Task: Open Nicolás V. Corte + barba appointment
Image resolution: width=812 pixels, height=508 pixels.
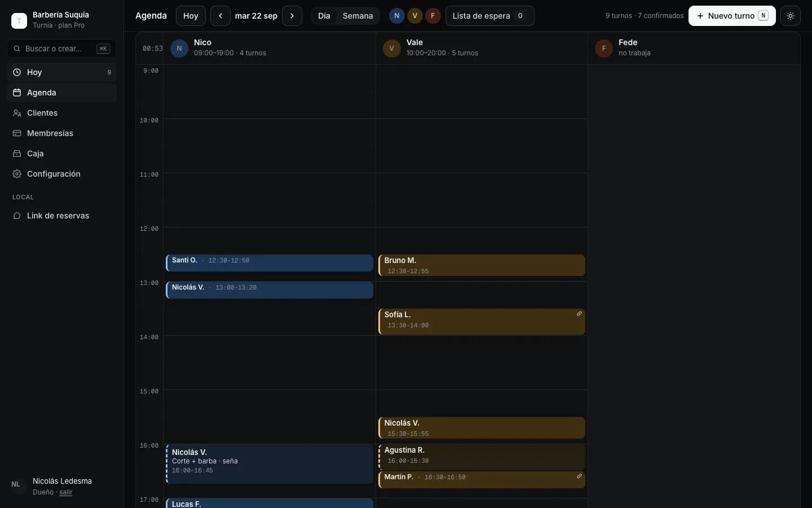Action: [270, 464]
